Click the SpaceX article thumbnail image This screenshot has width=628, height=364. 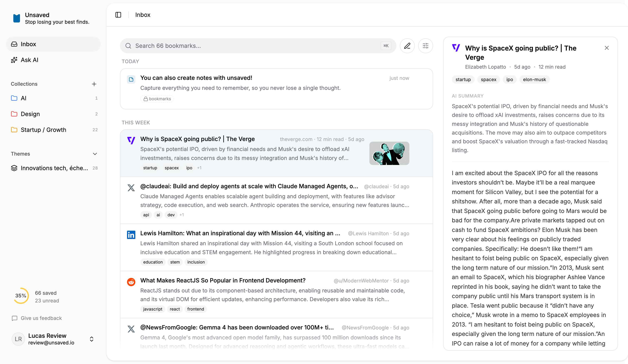pyautogui.click(x=389, y=153)
